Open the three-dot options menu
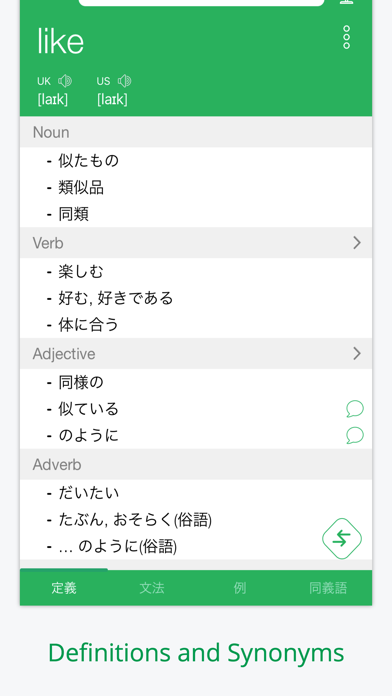The image size is (392, 696). pyautogui.click(x=346, y=37)
